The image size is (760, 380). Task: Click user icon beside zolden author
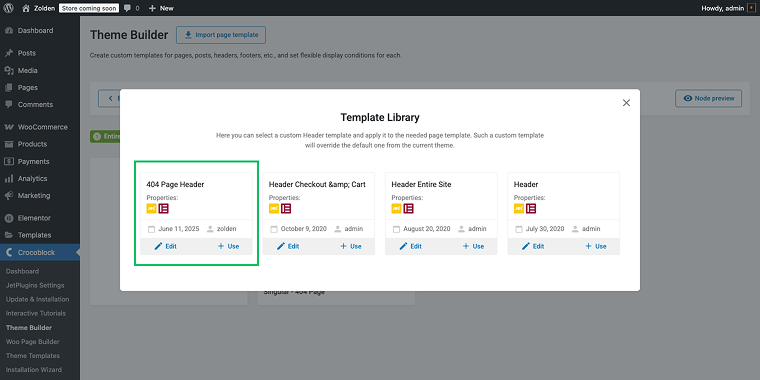coord(210,229)
